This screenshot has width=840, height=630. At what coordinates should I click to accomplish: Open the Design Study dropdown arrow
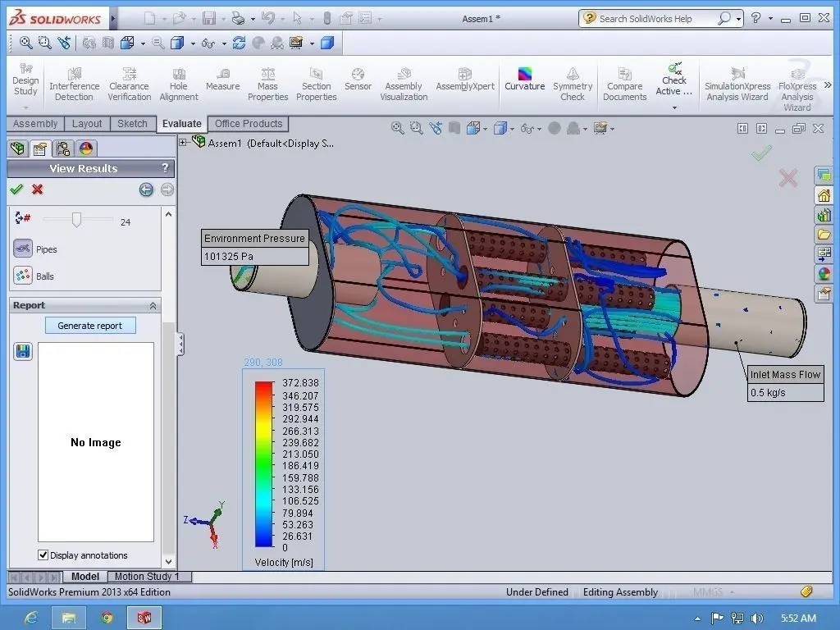click(x=25, y=107)
